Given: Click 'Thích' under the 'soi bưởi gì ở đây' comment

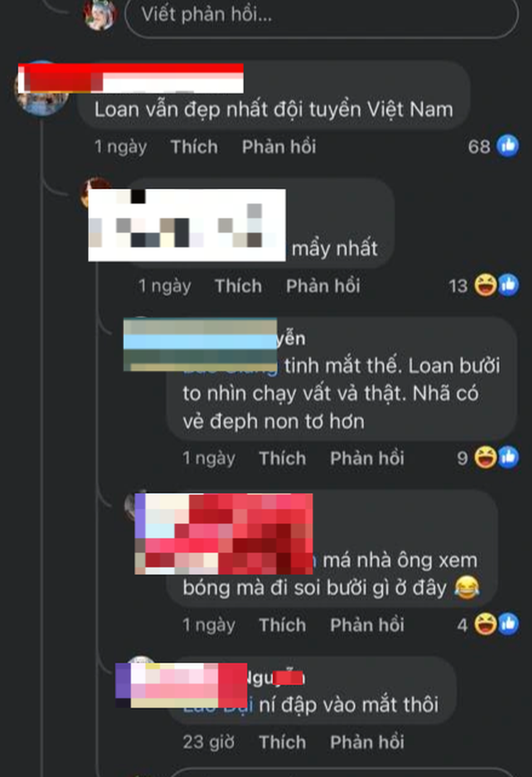Looking at the screenshot, I should click(x=282, y=625).
